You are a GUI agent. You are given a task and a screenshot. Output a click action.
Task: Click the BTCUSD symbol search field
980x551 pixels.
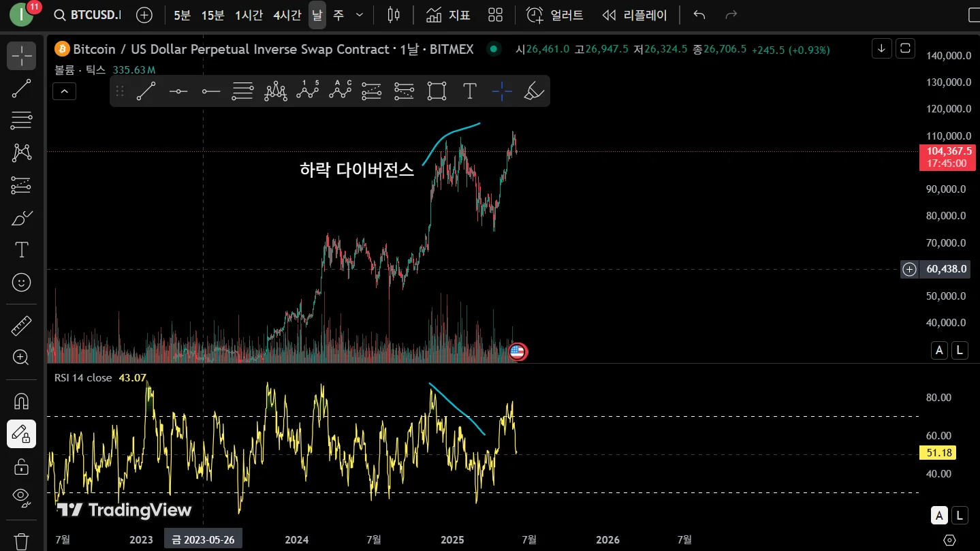coord(88,15)
